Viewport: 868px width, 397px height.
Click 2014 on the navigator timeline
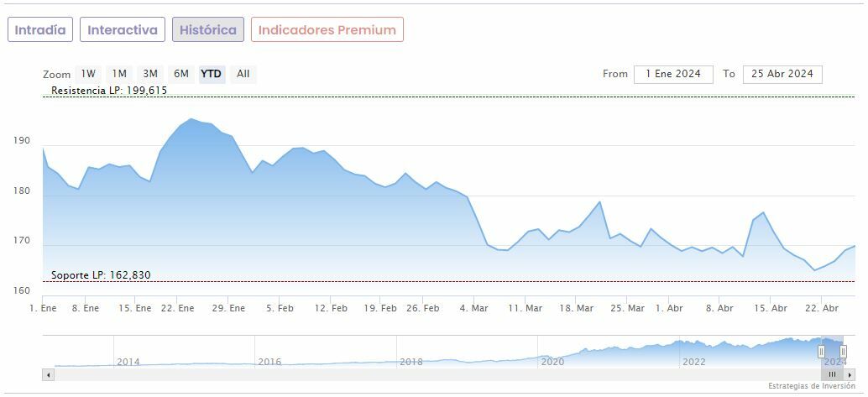coord(128,362)
